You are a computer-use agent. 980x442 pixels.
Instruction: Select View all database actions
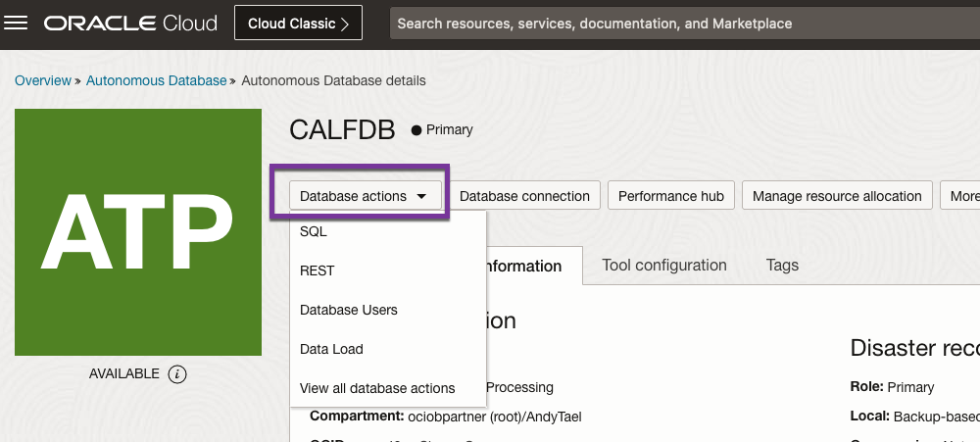[377, 388]
